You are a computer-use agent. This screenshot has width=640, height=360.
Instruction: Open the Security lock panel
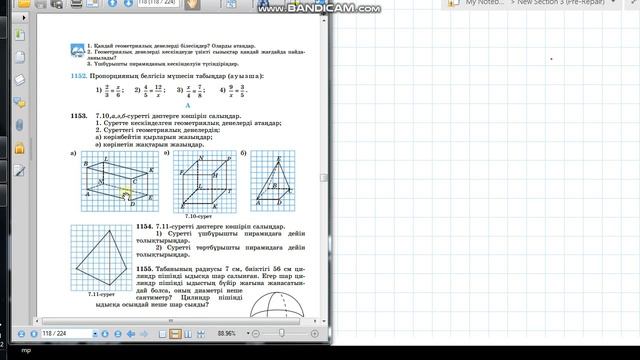pyautogui.click(x=20, y=149)
